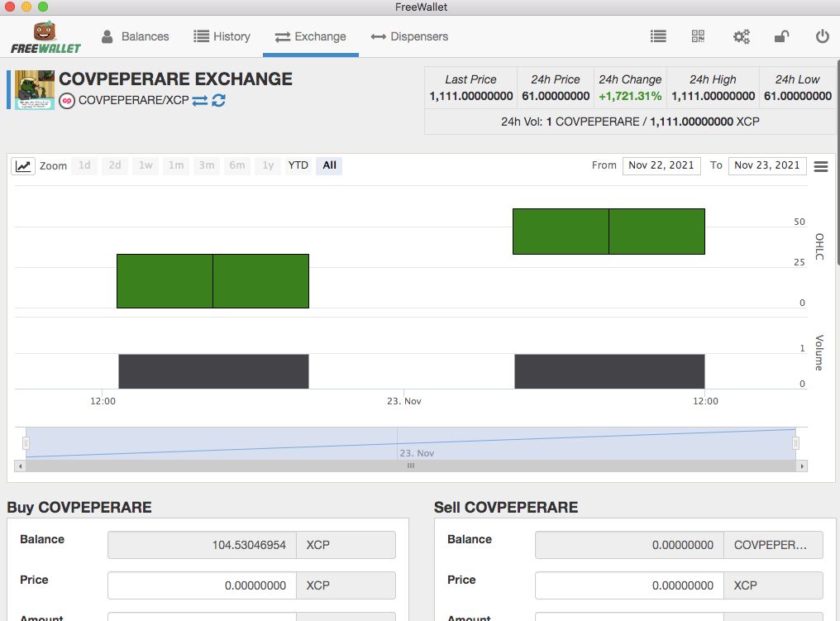Minimize the FreeWallet window with yellow button
Viewport: 840px width, 621px height.
(x=26, y=7)
